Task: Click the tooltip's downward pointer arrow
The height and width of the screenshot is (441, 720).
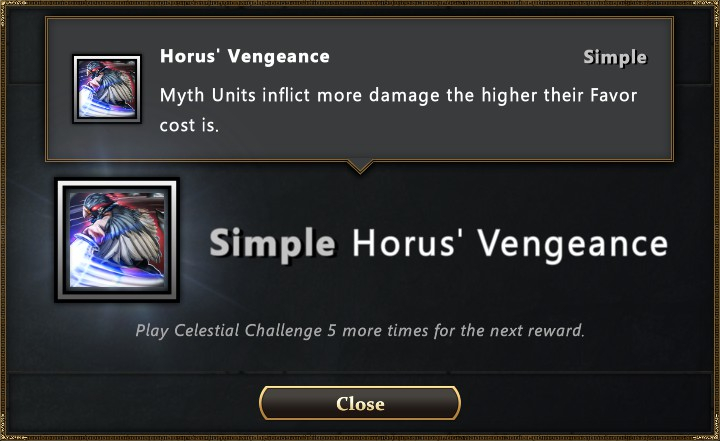Action: (360, 166)
